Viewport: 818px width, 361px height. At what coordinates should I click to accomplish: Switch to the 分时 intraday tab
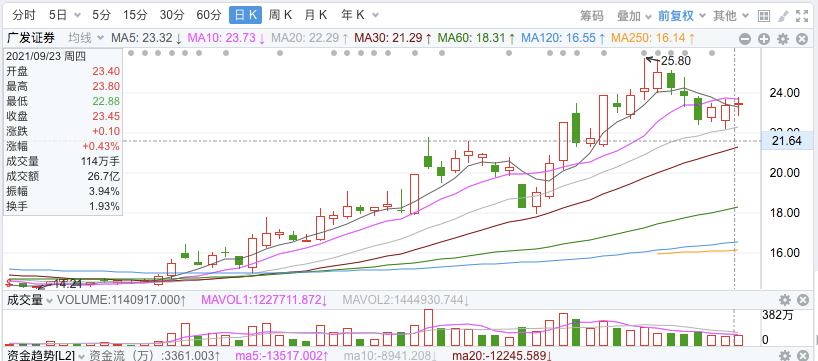(x=23, y=15)
